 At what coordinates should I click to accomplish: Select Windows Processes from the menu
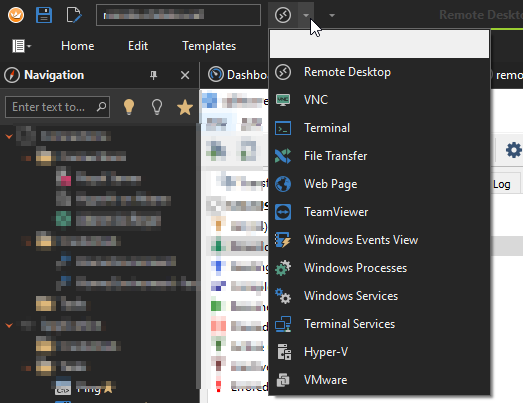pyautogui.click(x=379, y=268)
